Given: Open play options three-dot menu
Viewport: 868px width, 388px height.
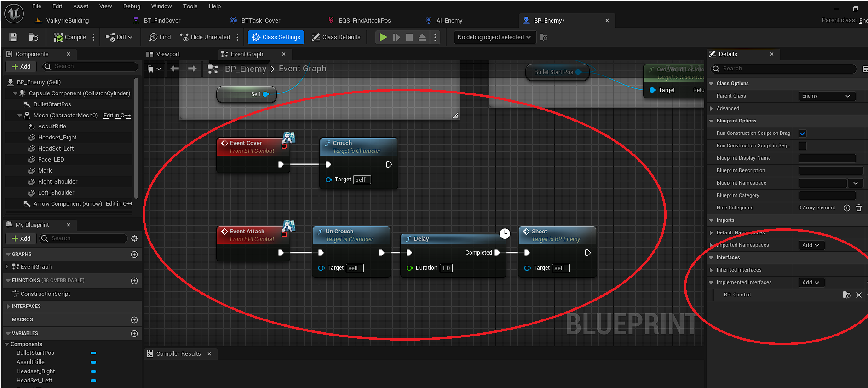Looking at the screenshot, I should pos(435,37).
